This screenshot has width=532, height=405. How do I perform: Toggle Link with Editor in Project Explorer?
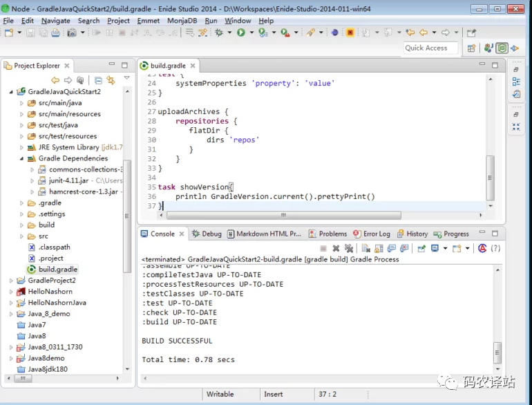pyautogui.click(x=111, y=80)
